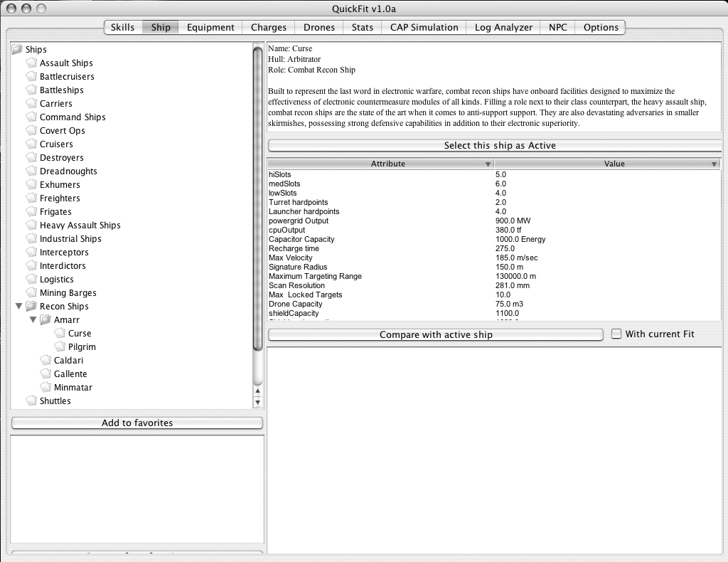This screenshot has width=728, height=562.
Task: Select the Frigates folder icon
Action: 31,211
